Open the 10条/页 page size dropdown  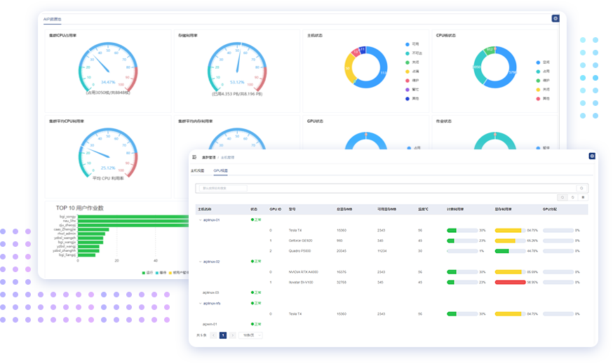[x=250, y=335]
